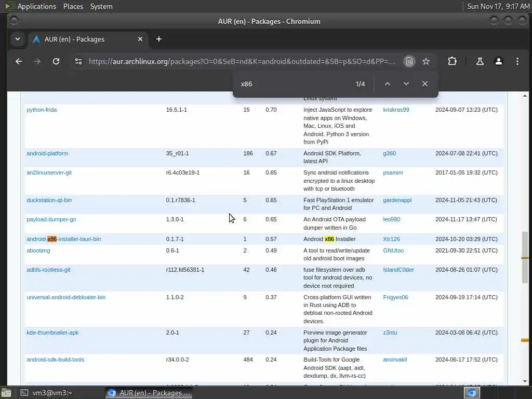
Task: Close the AUR (en) - Packages tab
Action: (140, 39)
